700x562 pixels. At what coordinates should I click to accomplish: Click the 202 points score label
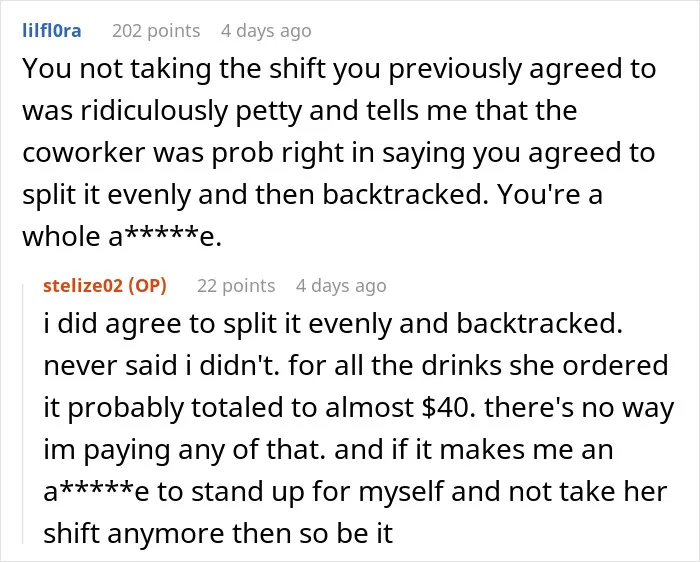tap(156, 31)
